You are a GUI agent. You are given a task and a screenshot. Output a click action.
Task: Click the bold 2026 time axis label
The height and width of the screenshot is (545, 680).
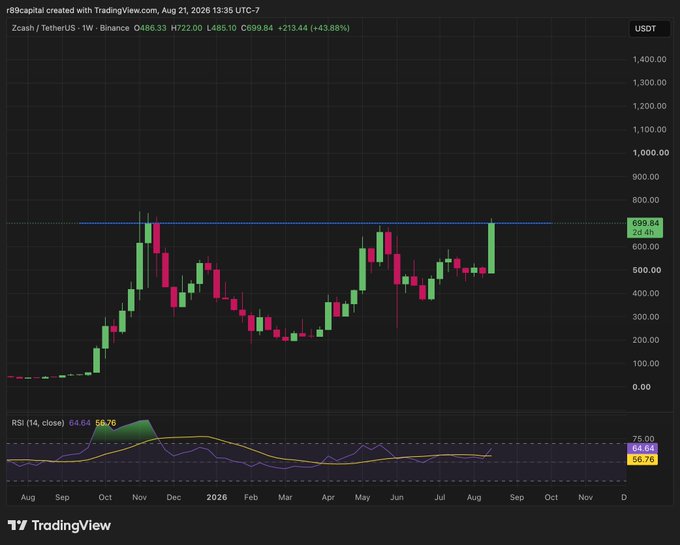(217, 497)
